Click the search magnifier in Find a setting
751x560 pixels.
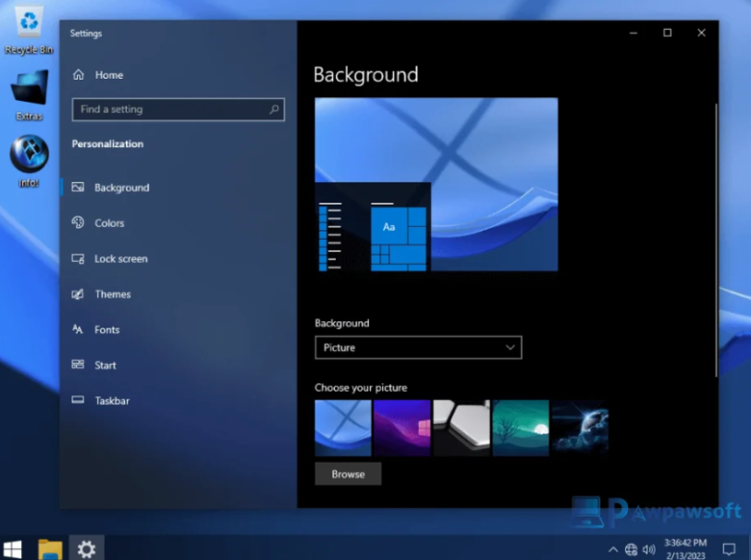274,110
